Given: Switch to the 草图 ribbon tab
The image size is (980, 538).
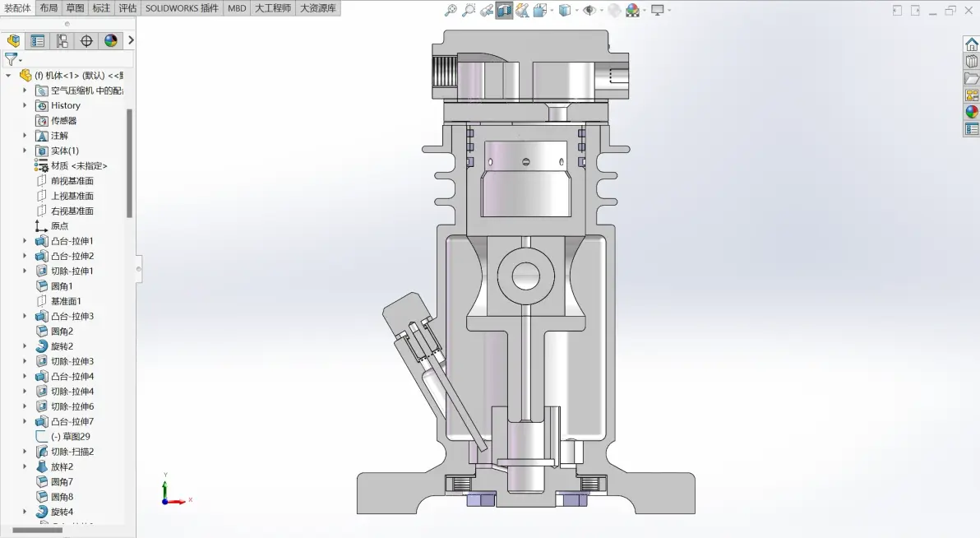Looking at the screenshot, I should point(75,8).
